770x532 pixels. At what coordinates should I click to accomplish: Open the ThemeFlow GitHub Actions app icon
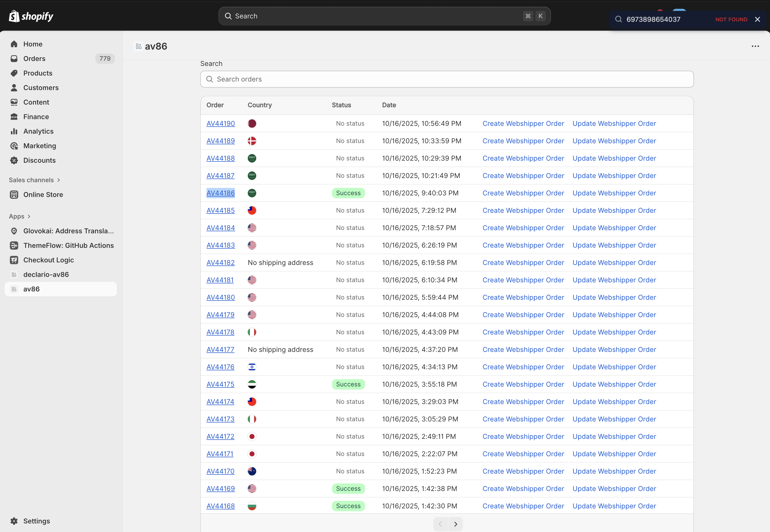[14, 245]
